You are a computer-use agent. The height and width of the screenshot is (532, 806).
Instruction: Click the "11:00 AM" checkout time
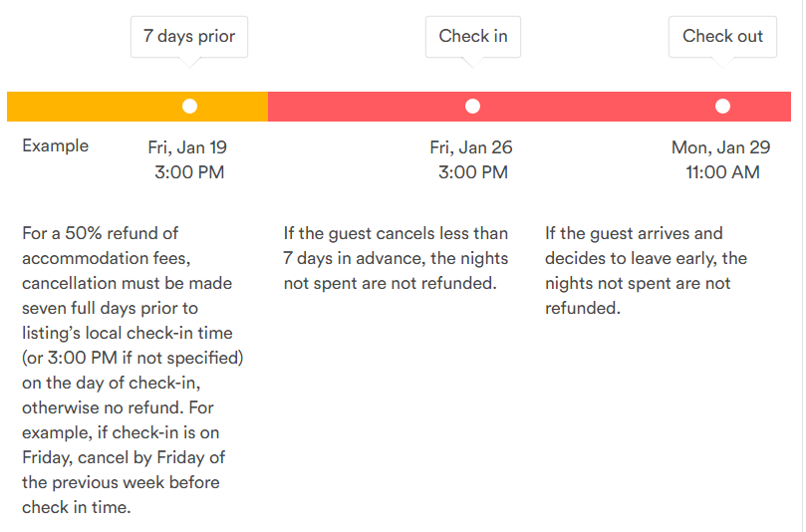(722, 172)
